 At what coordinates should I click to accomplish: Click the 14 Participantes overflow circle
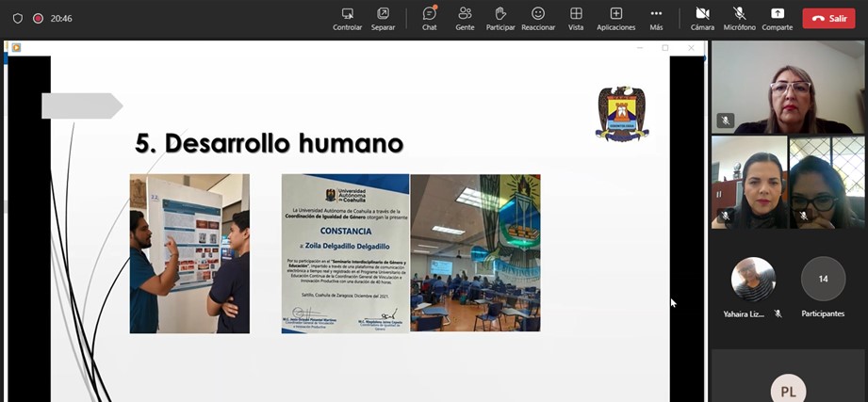pyautogui.click(x=823, y=280)
